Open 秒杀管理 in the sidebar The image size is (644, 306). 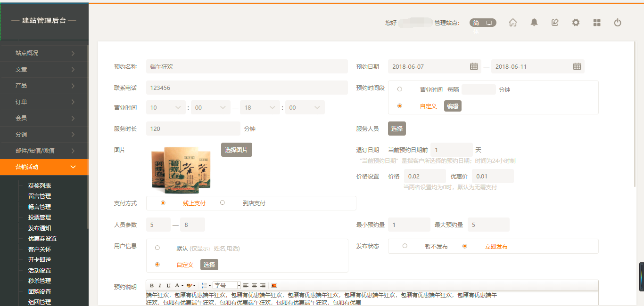(x=40, y=281)
